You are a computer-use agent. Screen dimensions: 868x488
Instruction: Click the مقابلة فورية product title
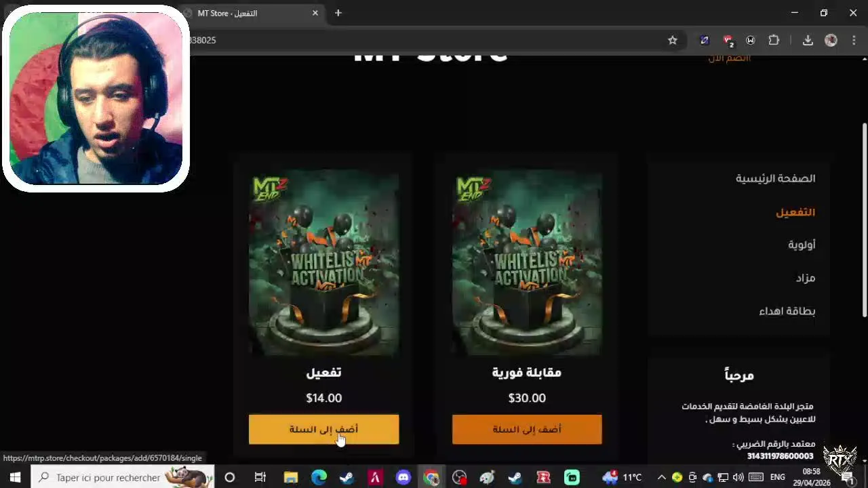pyautogui.click(x=527, y=372)
